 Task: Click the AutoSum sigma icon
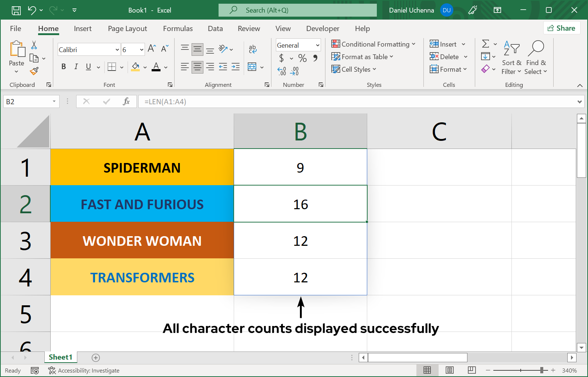486,44
